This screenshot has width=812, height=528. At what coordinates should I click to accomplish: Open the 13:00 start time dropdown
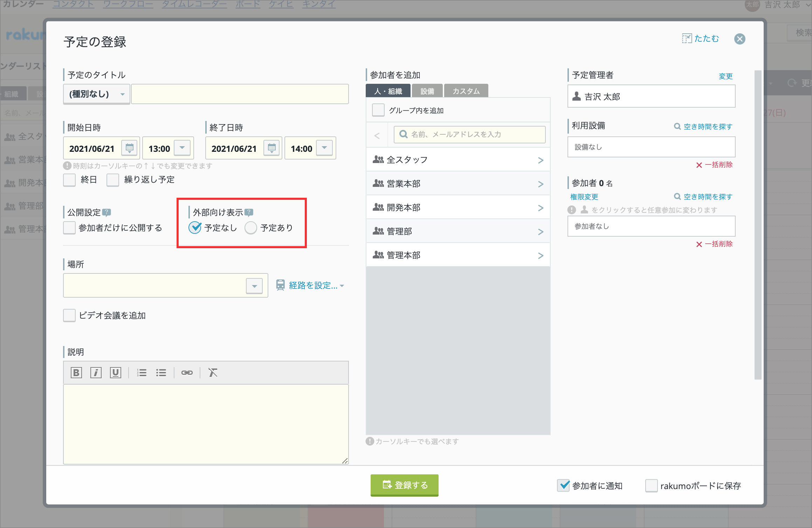[182, 148]
